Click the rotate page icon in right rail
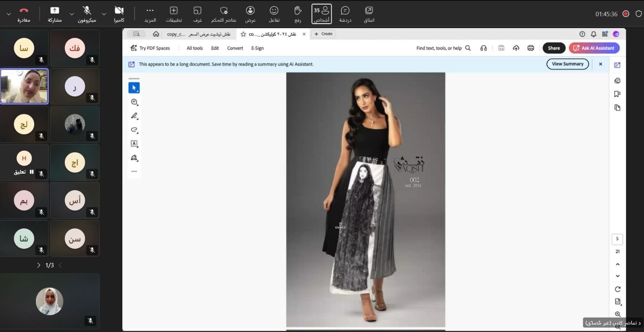The height and width of the screenshot is (332, 644). click(617, 289)
